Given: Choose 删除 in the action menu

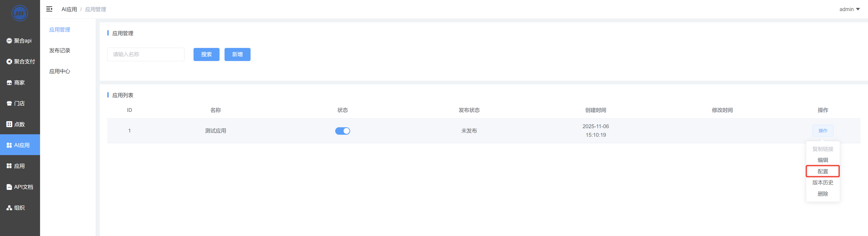Looking at the screenshot, I should pos(823,194).
